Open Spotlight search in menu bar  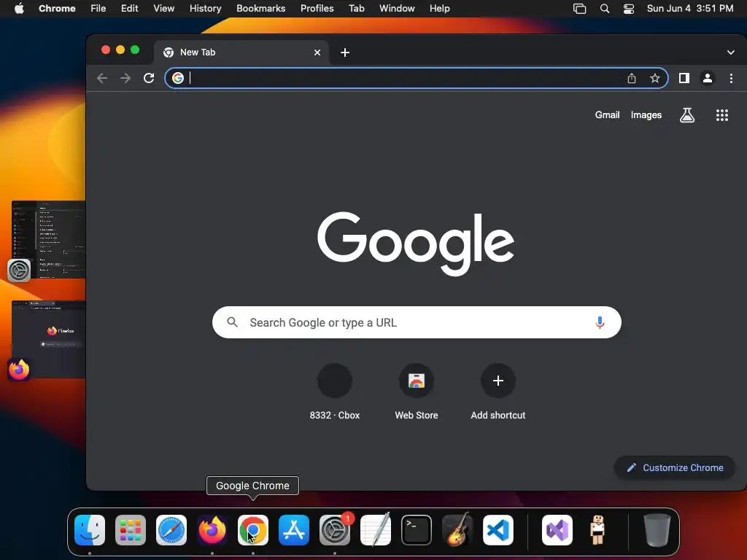tap(605, 9)
